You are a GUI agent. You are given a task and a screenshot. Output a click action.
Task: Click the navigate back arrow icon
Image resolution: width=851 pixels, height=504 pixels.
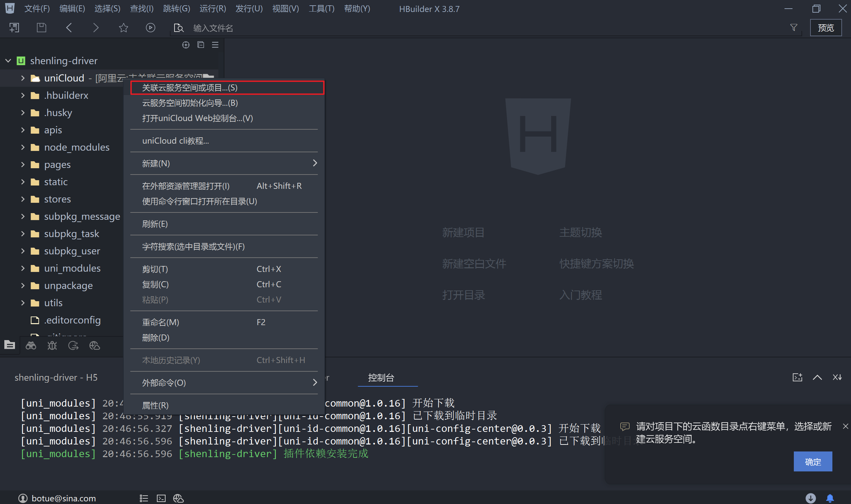pos(69,28)
